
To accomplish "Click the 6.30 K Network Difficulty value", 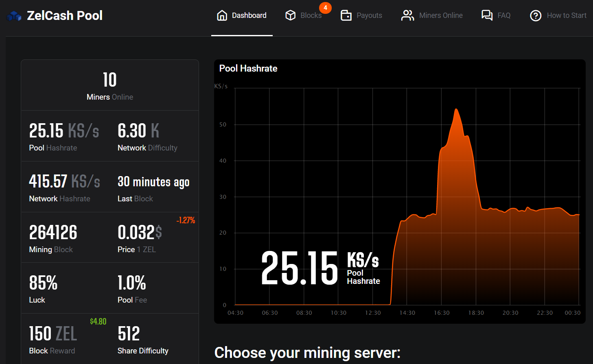I will click(138, 131).
